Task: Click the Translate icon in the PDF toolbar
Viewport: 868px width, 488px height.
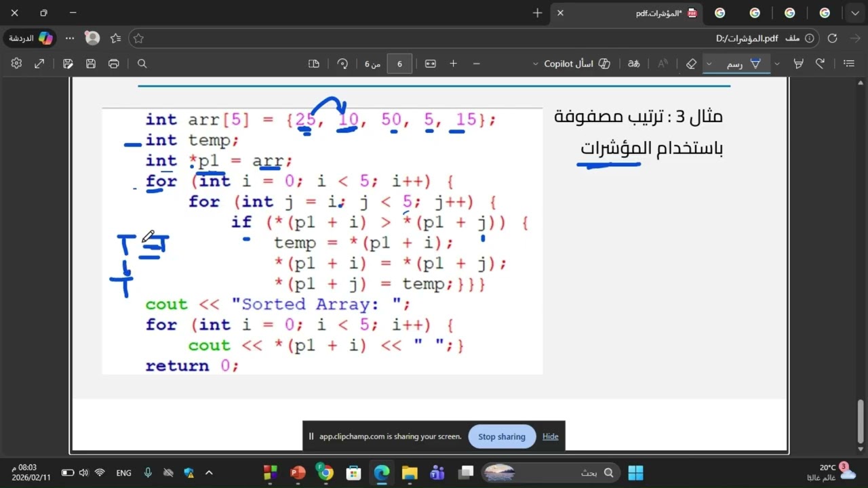Action: point(634,64)
